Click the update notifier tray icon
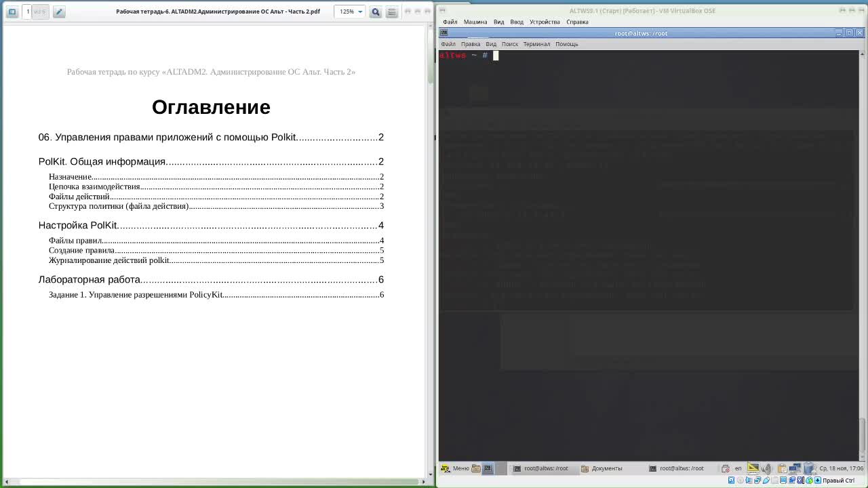The image size is (868, 488). (x=725, y=468)
